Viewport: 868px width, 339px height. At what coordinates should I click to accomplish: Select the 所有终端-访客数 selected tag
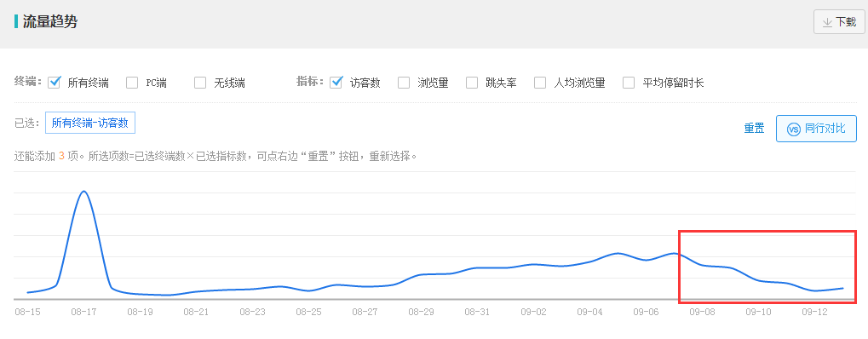90,123
